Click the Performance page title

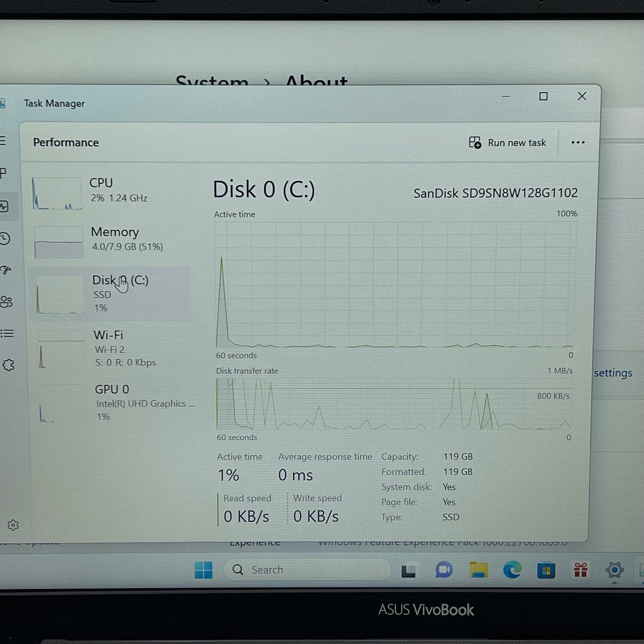[x=66, y=143]
